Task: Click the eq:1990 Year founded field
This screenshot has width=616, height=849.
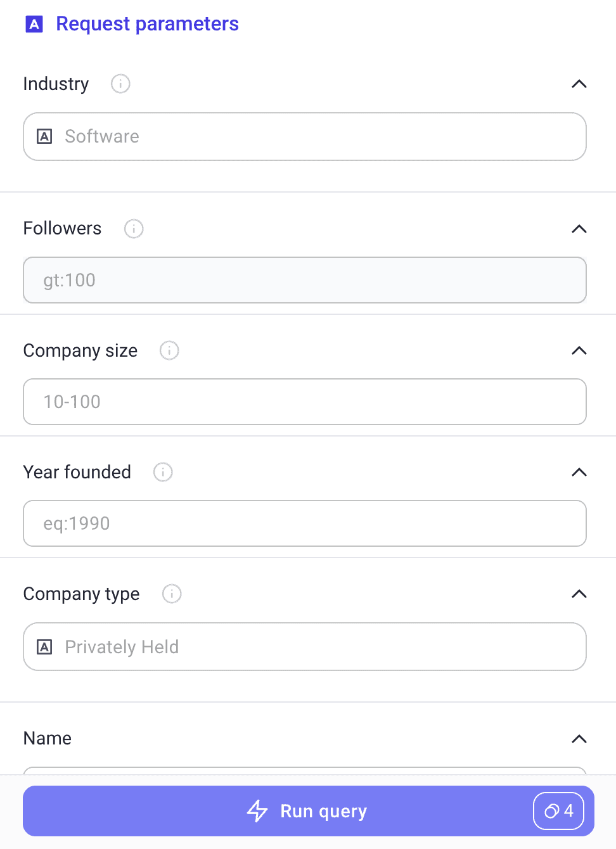Action: pos(304,523)
